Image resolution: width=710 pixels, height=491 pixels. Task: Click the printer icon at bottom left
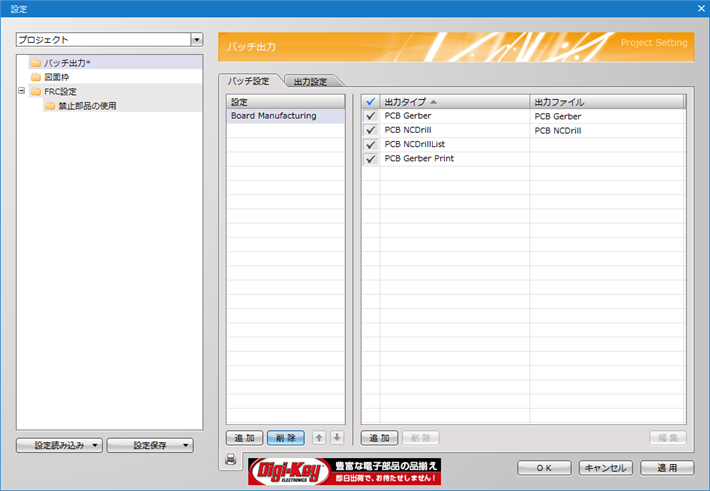pos(230,459)
